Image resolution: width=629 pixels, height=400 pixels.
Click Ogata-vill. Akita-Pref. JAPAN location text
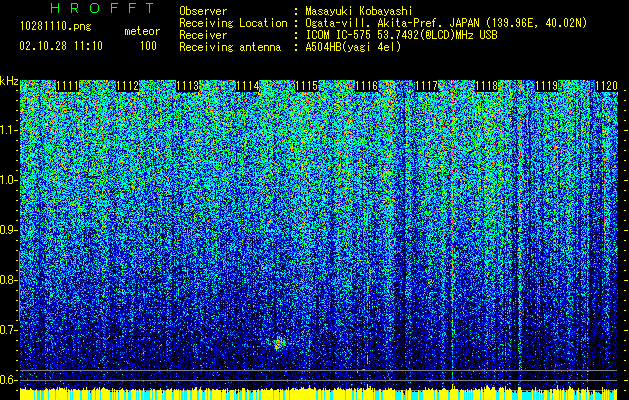(446, 23)
